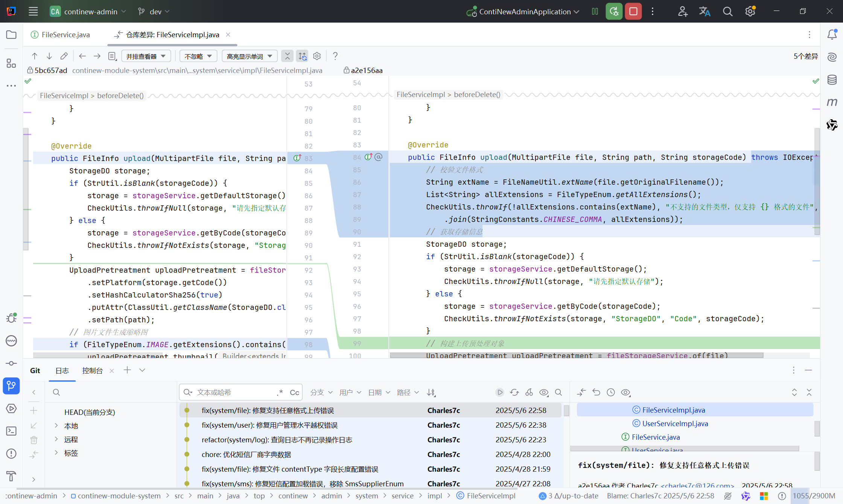Screen dimensions: 843x504
Task: Open the Problems tool window icon
Action: tap(11, 454)
